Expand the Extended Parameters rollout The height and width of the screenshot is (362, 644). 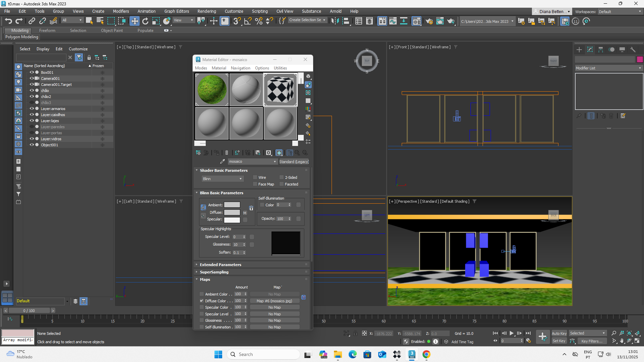[x=220, y=265]
